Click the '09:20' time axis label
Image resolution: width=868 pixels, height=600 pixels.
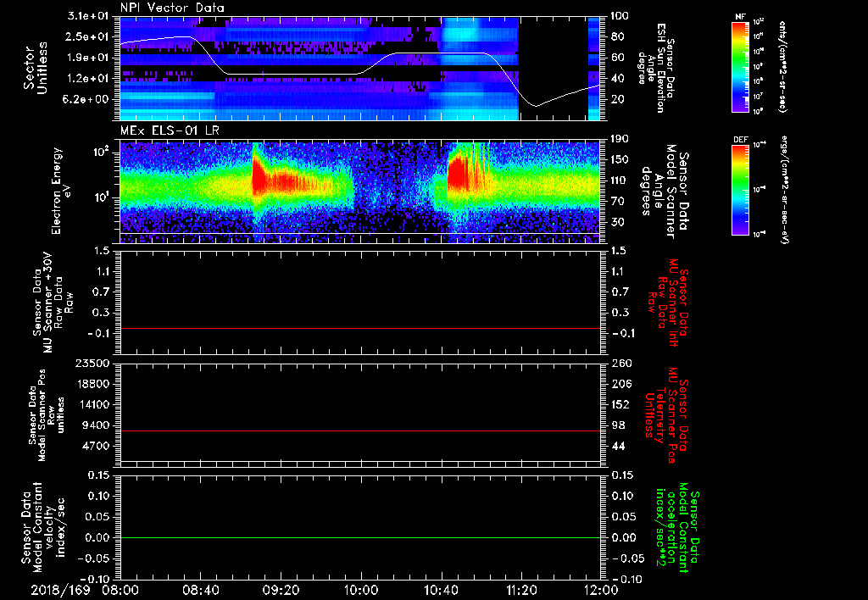pos(281,591)
